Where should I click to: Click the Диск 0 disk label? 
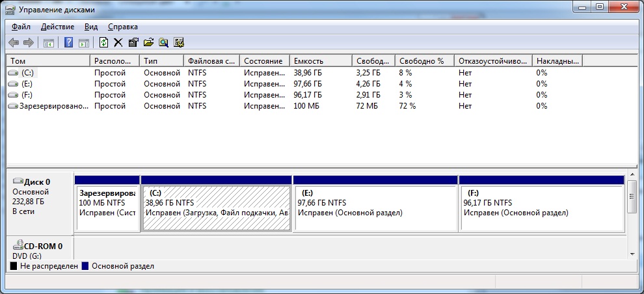pos(38,182)
